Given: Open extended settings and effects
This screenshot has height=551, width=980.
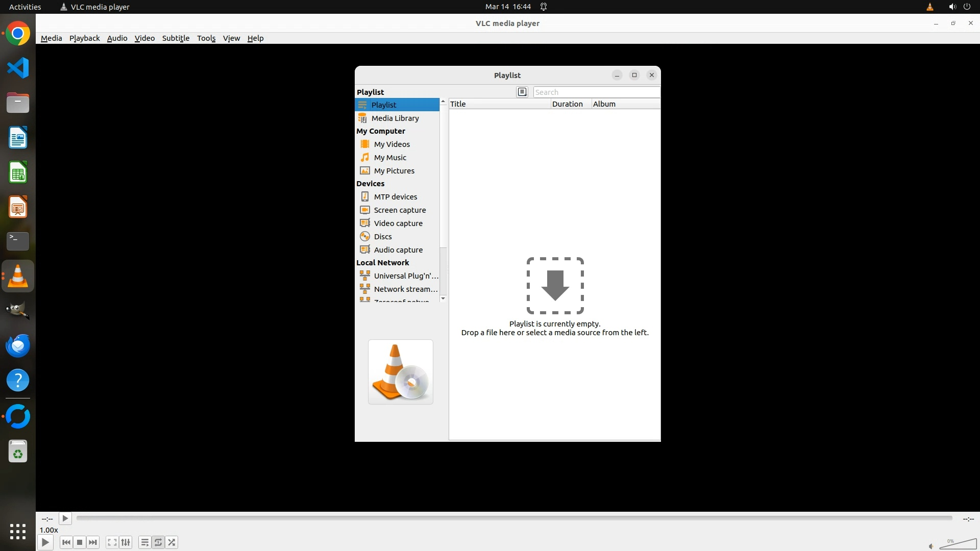Looking at the screenshot, I should 126,542.
